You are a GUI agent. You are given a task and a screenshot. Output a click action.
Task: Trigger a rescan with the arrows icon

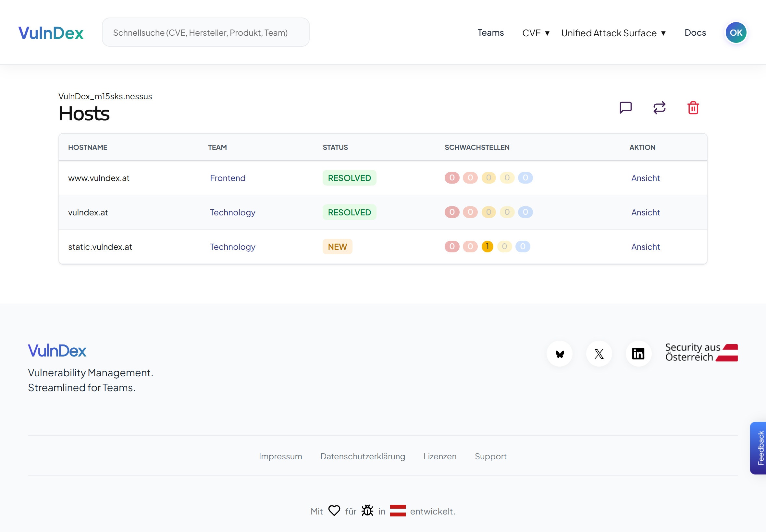pos(659,107)
